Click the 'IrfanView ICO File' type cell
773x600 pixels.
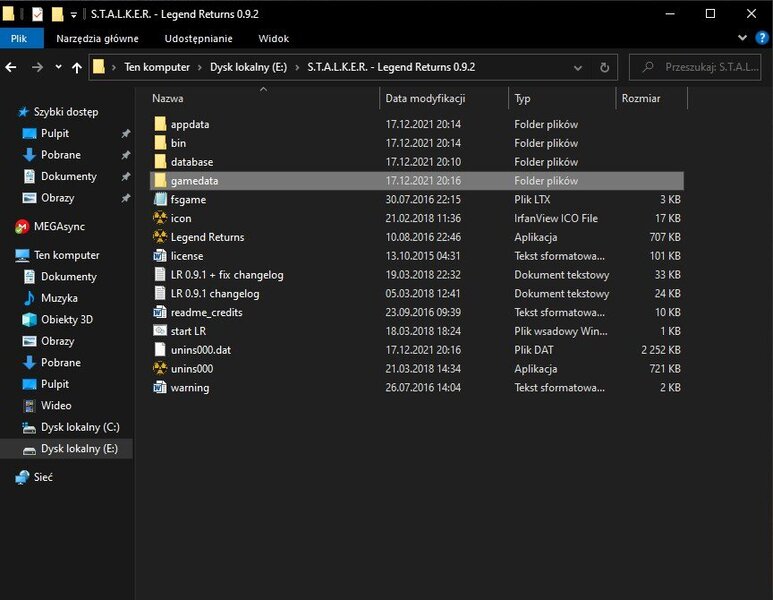(x=556, y=218)
